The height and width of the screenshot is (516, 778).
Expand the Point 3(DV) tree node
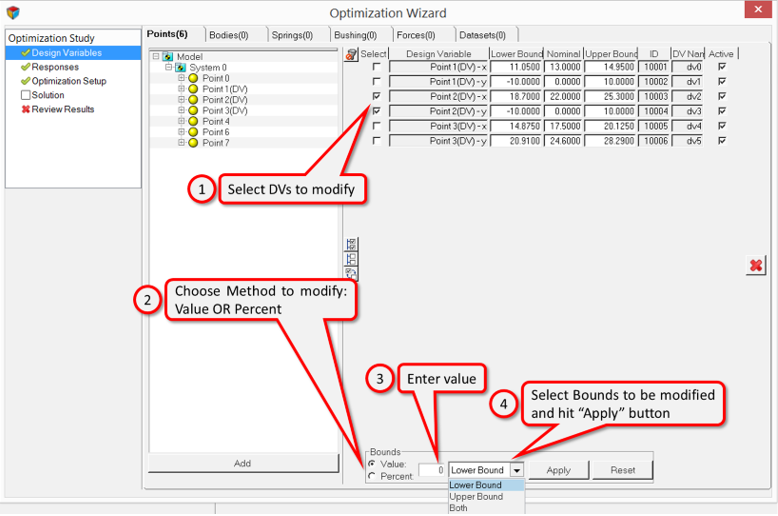(x=181, y=110)
